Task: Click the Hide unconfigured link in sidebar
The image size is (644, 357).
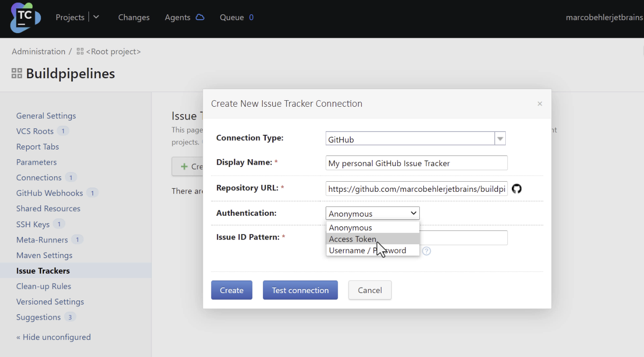Action: (x=53, y=337)
